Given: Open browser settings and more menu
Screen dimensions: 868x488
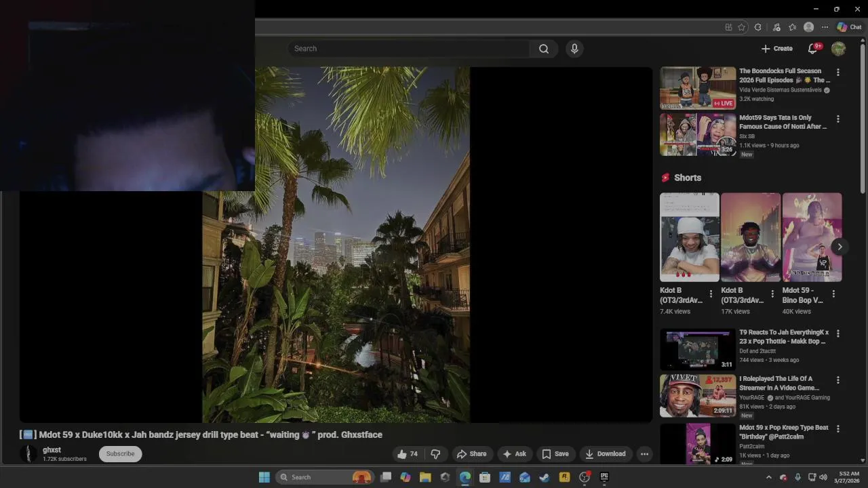Looking at the screenshot, I should (825, 27).
